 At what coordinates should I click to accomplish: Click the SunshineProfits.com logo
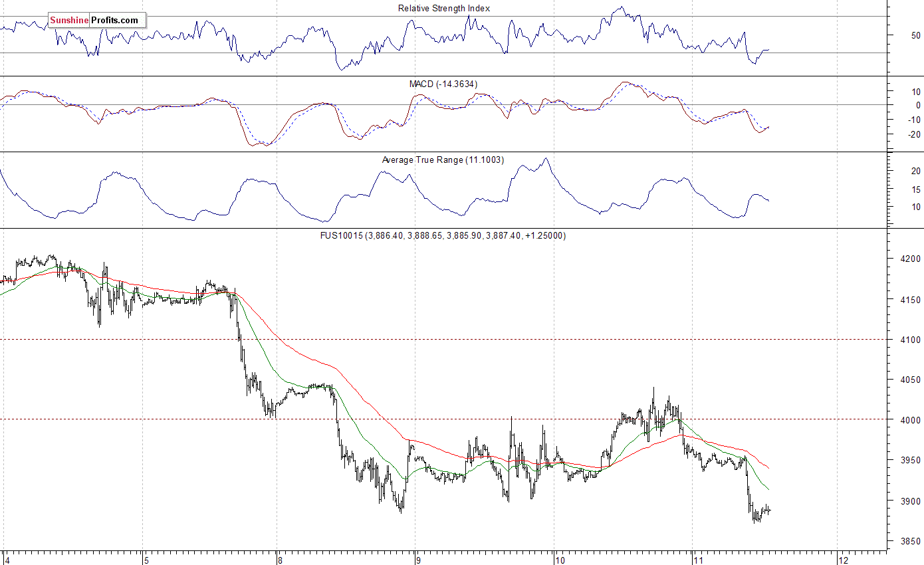click(x=97, y=21)
